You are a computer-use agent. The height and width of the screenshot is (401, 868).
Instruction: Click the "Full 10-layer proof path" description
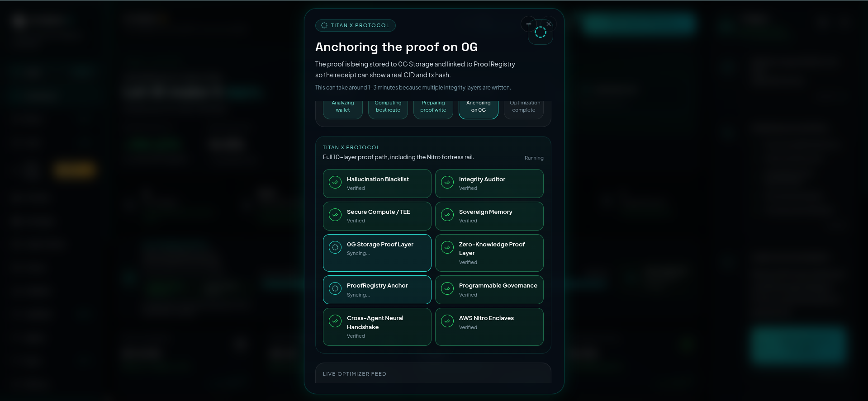(398, 157)
